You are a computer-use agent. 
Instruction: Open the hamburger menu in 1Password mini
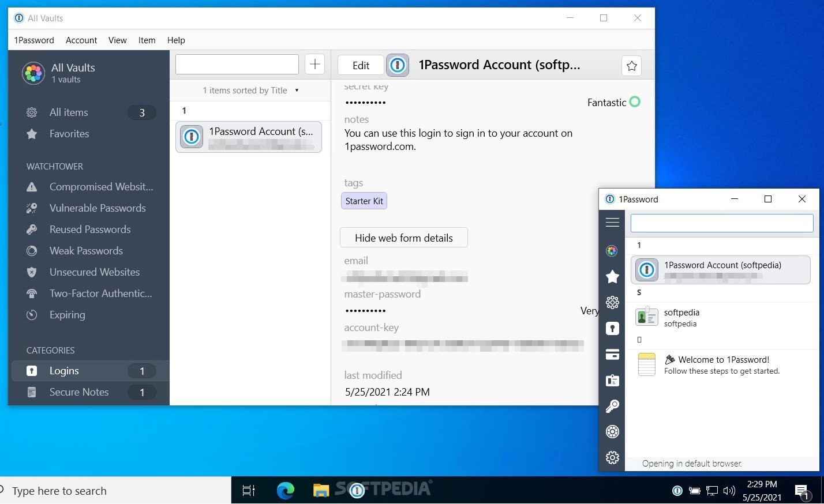coord(612,223)
